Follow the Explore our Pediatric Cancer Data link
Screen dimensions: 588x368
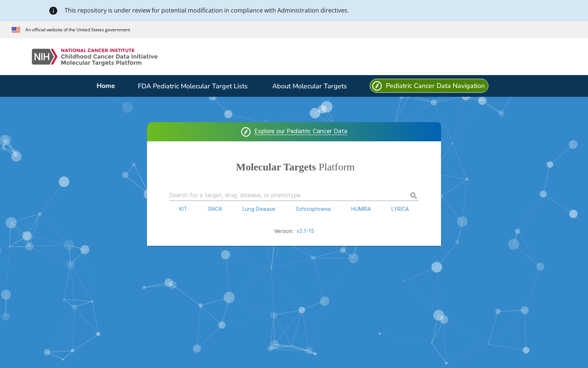301,131
